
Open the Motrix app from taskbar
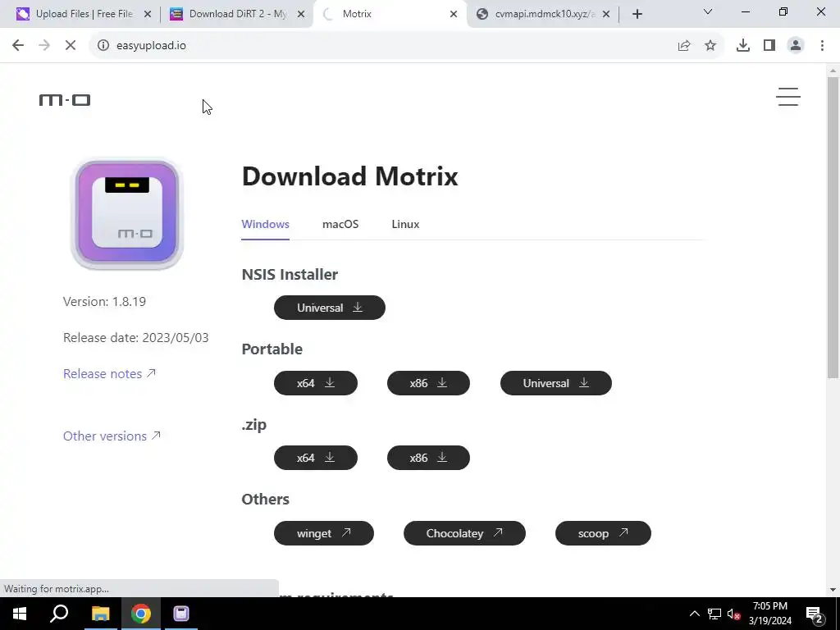click(x=181, y=614)
